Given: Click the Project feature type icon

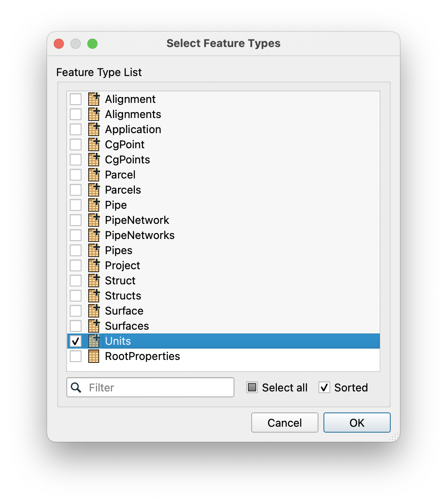Looking at the screenshot, I should [x=94, y=265].
